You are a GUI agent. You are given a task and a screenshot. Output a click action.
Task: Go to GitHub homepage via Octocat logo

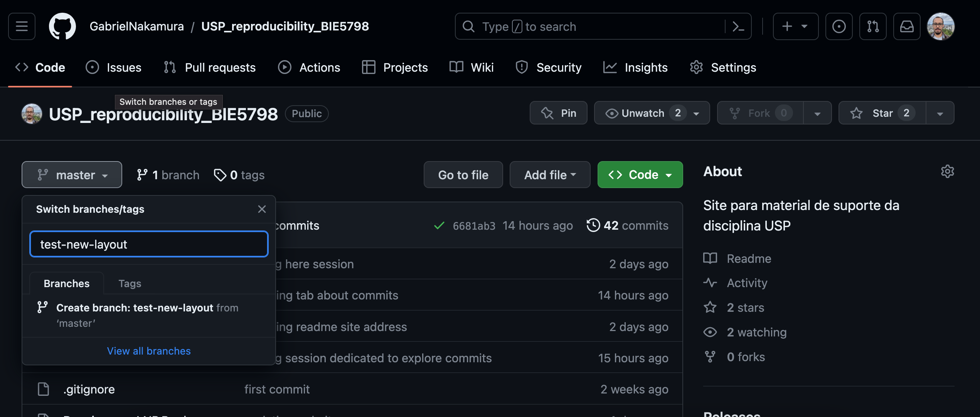(62, 26)
